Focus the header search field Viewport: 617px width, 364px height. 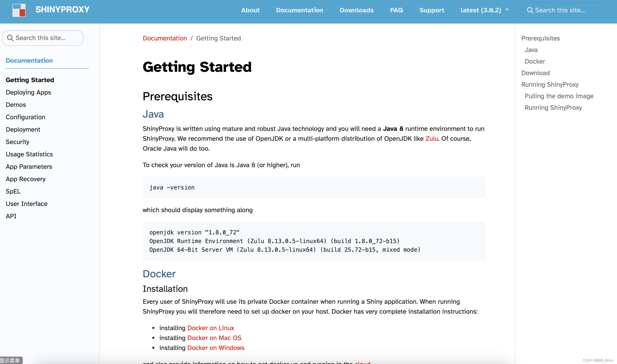pos(562,10)
